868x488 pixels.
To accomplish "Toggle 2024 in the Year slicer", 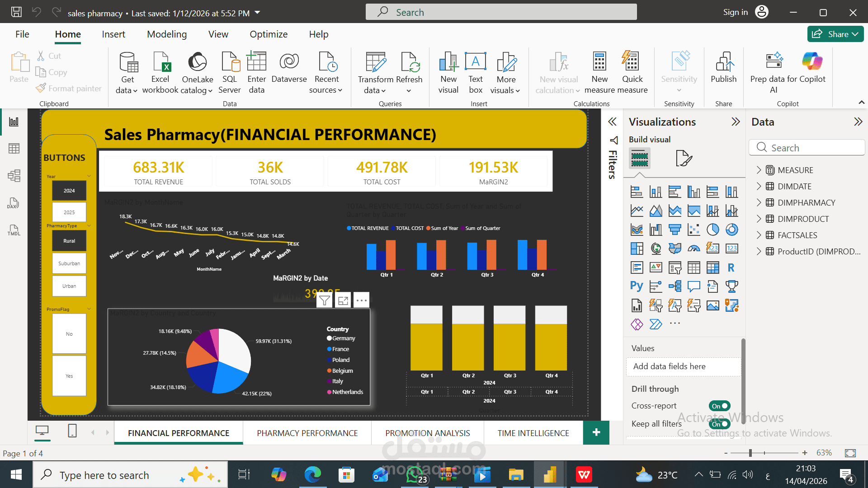I will (69, 191).
